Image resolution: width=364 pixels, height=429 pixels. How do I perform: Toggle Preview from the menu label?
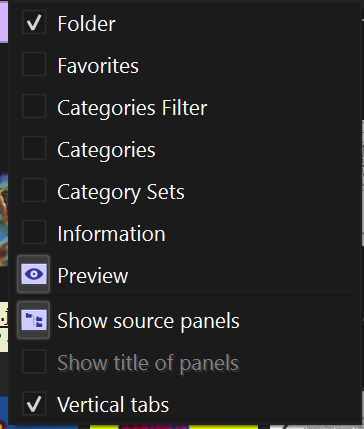coord(93,276)
